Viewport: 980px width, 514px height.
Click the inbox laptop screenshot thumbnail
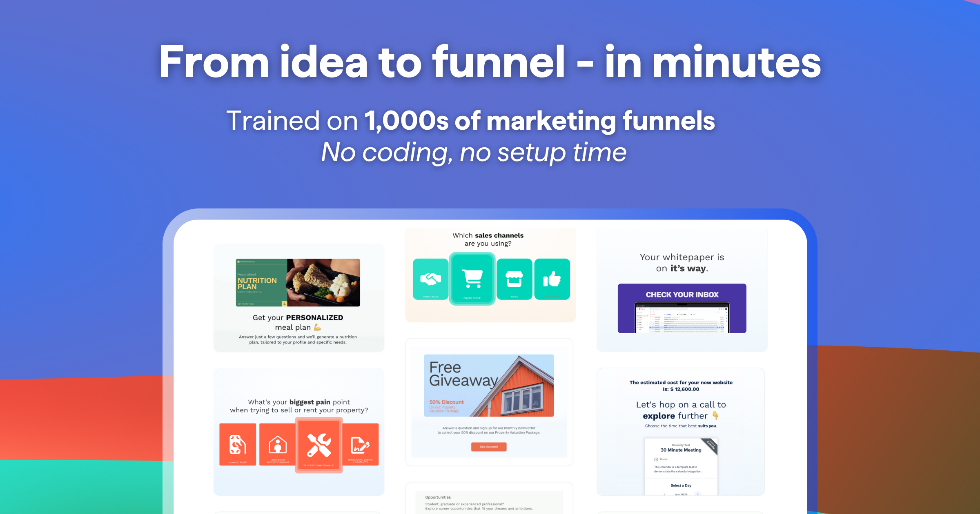682,318
